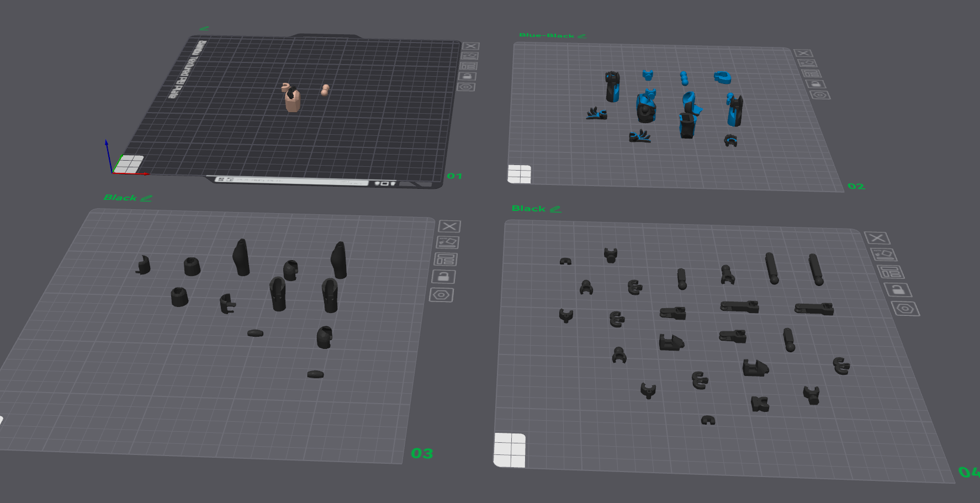Screen dimensions: 980x503
Task: Remove plate 04 with its X icon
Action: 877,238
